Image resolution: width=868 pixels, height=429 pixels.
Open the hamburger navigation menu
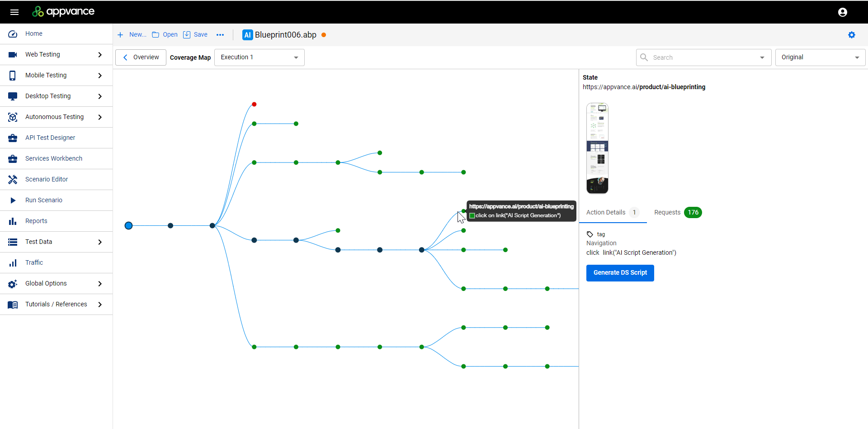point(14,12)
